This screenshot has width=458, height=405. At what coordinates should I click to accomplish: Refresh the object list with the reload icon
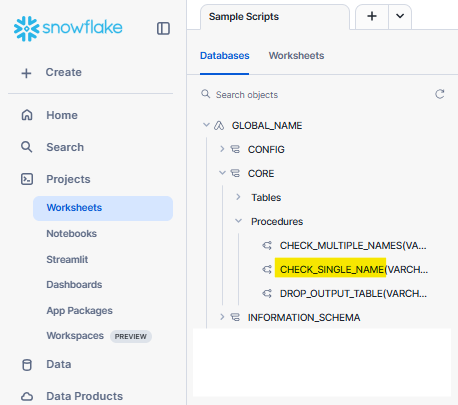(x=440, y=94)
